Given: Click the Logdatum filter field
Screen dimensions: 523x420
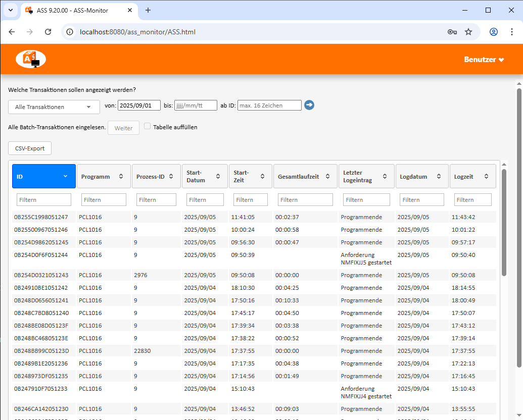Looking at the screenshot, I should click(421, 200).
